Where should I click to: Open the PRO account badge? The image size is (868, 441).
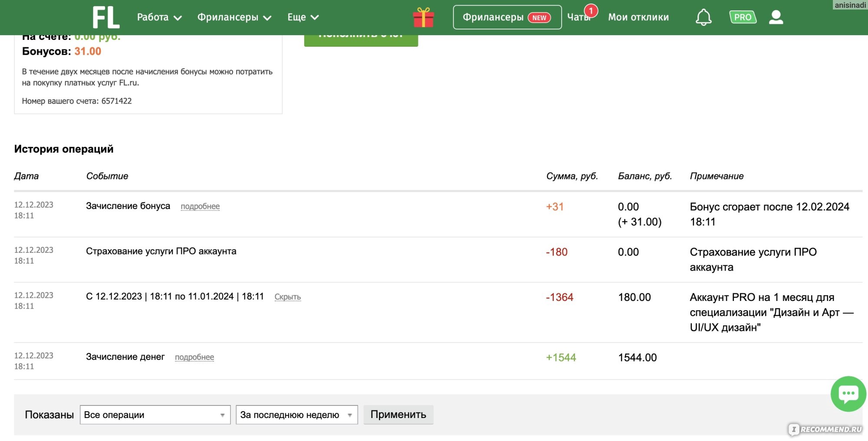coord(743,17)
